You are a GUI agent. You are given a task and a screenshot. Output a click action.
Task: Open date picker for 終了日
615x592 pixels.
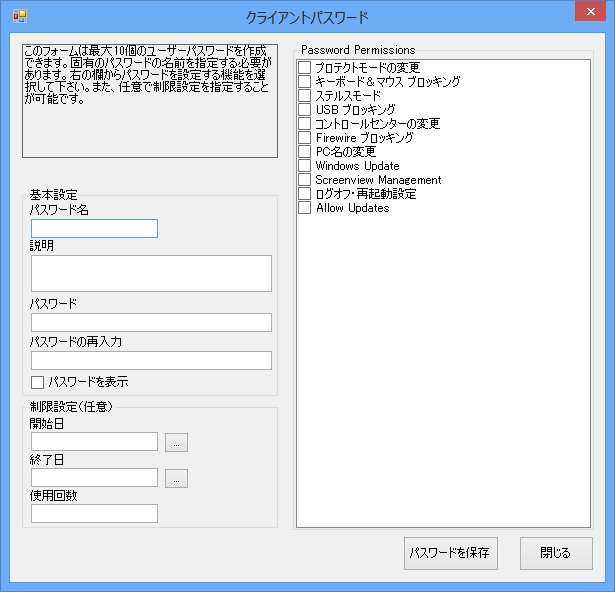point(176,478)
